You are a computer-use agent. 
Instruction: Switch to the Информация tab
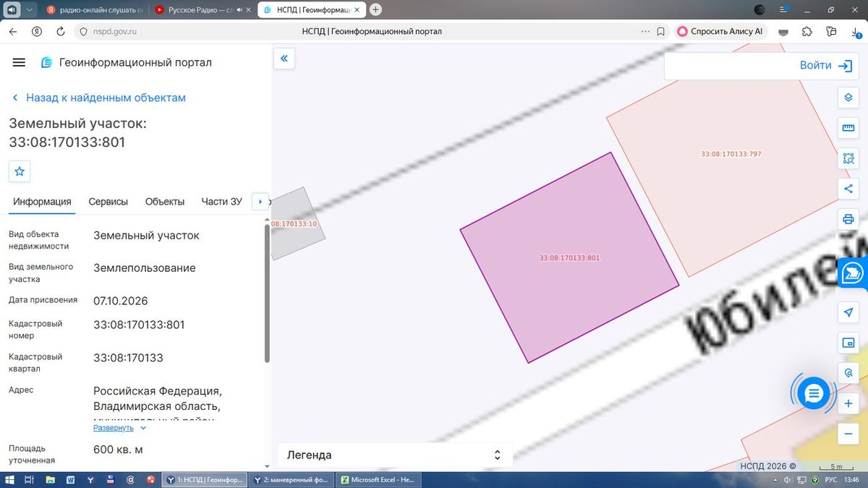point(42,202)
